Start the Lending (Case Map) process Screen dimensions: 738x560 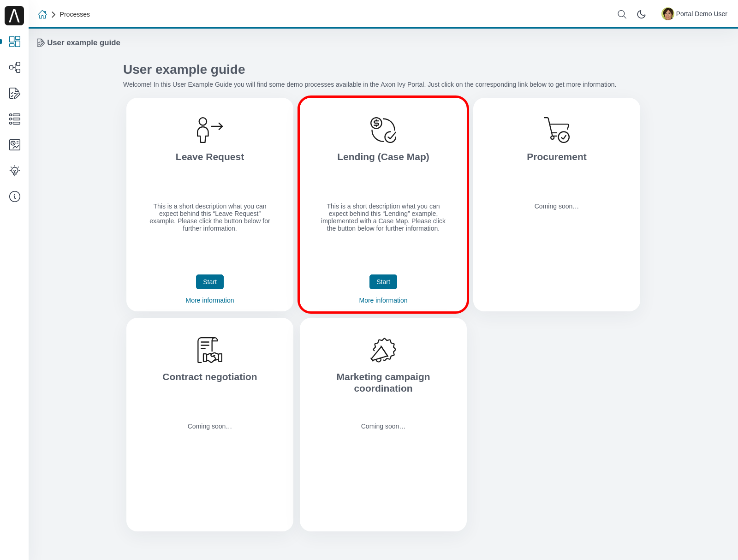(383, 282)
